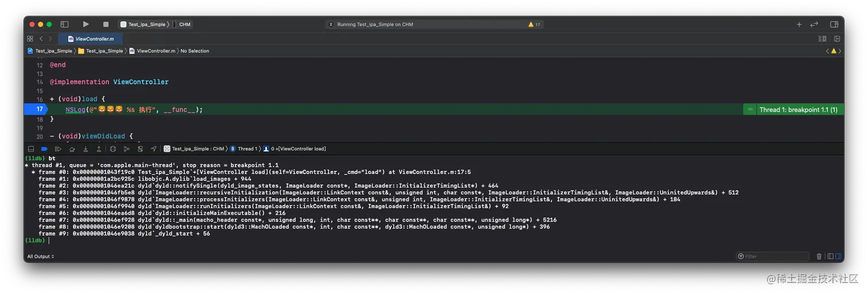Open code review back-forth arrows
Image resolution: width=868 pixels, height=294 pixels.
814,25
